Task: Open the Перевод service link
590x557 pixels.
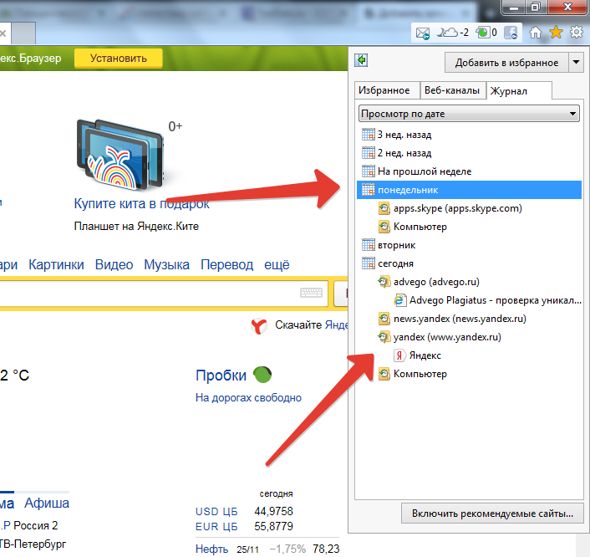Action: point(227,265)
